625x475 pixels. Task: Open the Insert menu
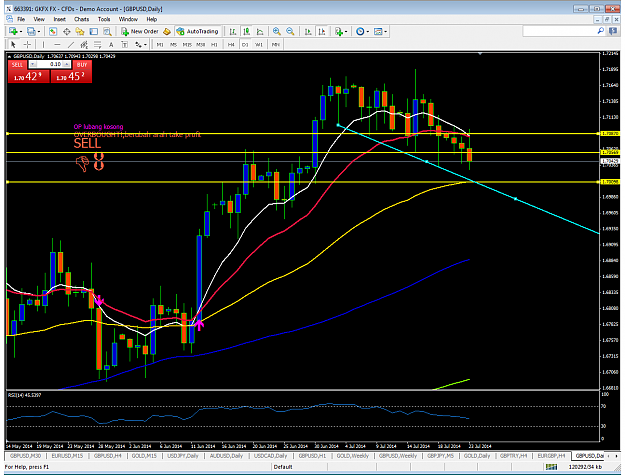pyautogui.click(x=59, y=19)
